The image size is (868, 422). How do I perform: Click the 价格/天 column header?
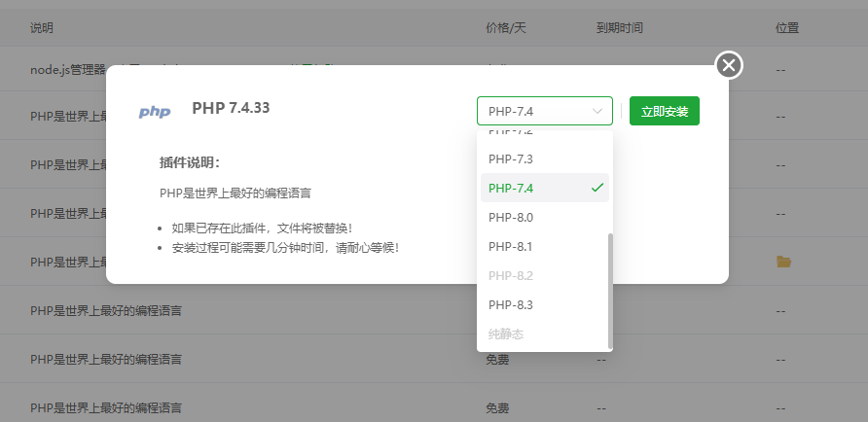(x=506, y=27)
